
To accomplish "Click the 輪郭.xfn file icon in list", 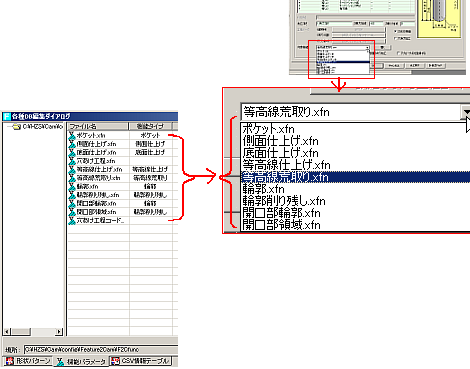I will (72, 186).
